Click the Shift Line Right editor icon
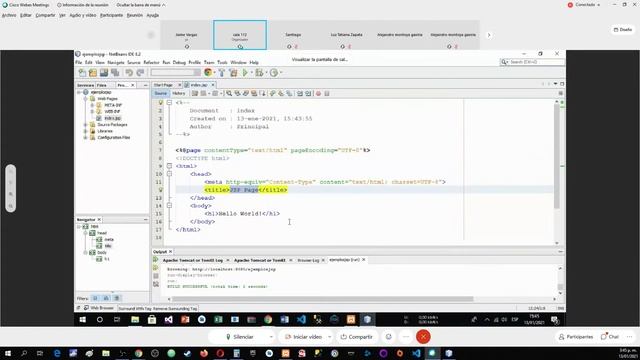Screen dimensions: 640x360 pyautogui.click(x=308, y=93)
